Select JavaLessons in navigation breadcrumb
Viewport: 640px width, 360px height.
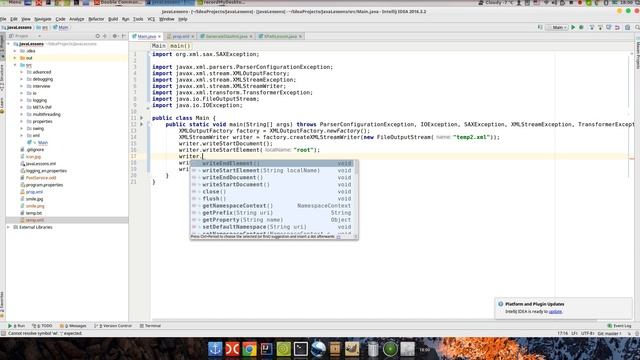pos(17,27)
